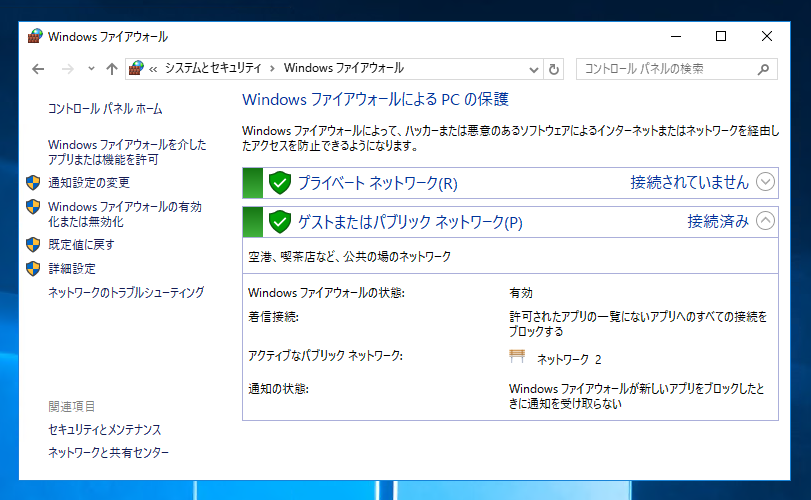Image resolution: width=811 pixels, height=500 pixels.
Task: Click the Windows ファイアウォールによる PC の保護 heading
Action: pos(376,99)
